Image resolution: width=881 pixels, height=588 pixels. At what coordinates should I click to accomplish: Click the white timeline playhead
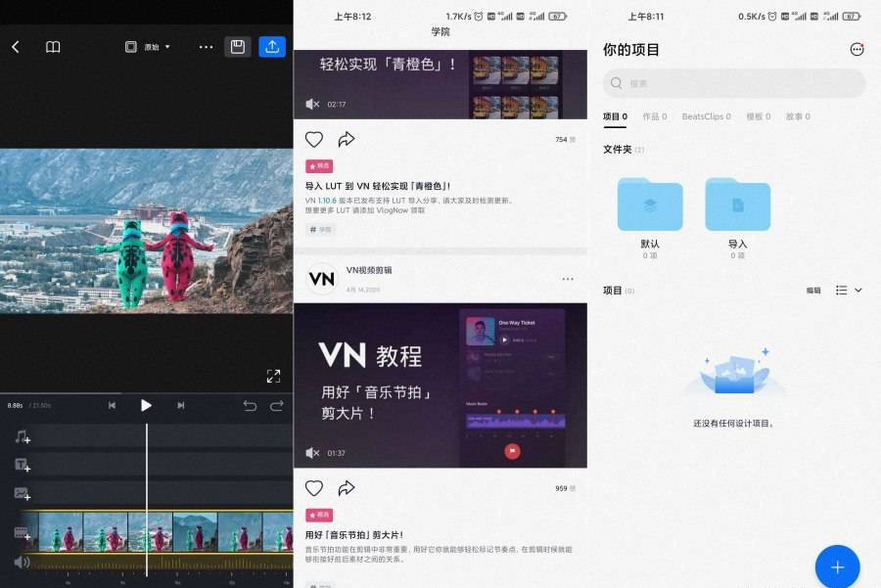(147, 500)
